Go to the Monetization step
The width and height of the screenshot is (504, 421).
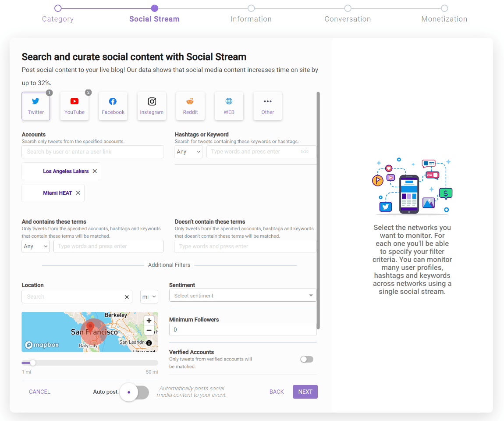pos(444,14)
